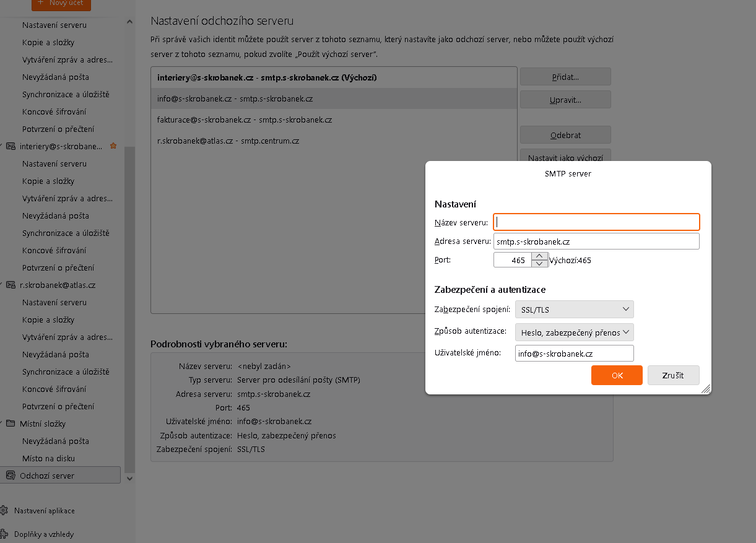This screenshot has width=756, height=543.
Task: Open Synchronizace a úložiště under r.skrobanek@atlas.cz
Action: point(66,371)
